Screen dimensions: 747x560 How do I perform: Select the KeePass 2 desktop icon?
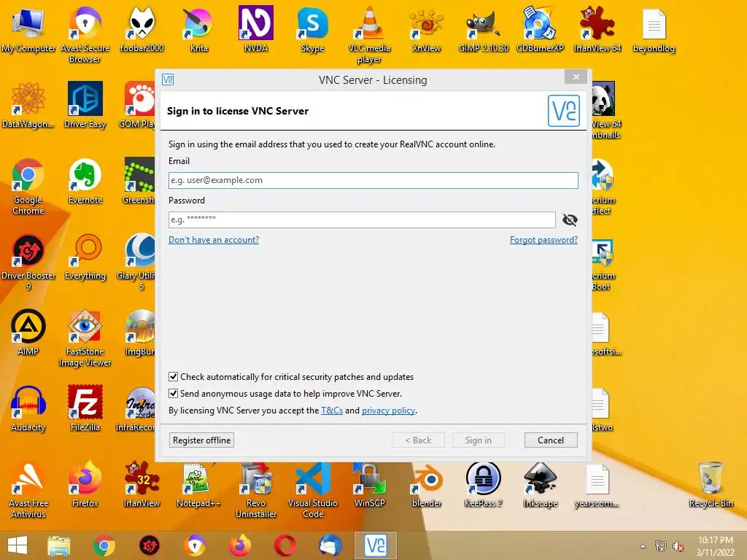(x=483, y=484)
